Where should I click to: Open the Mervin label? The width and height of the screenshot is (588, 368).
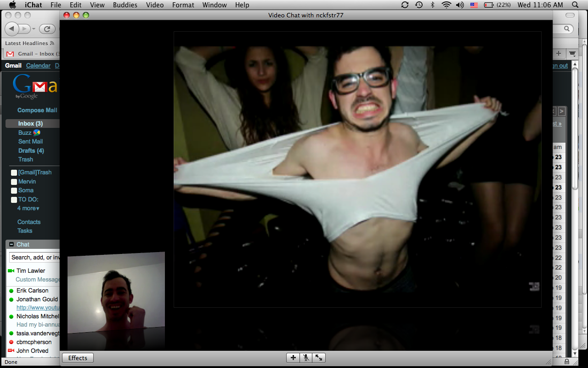coord(27,182)
